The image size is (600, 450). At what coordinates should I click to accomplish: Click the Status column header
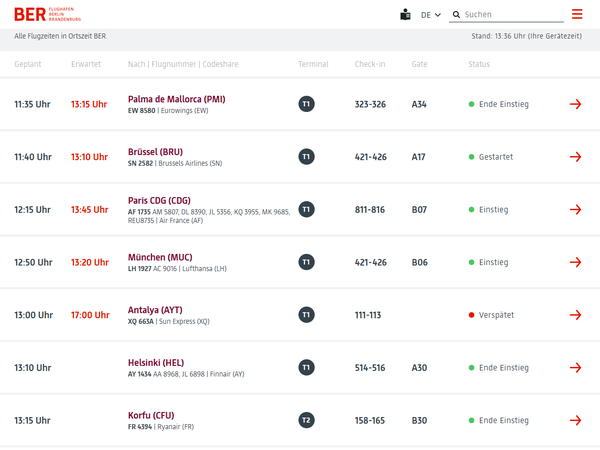coord(479,64)
